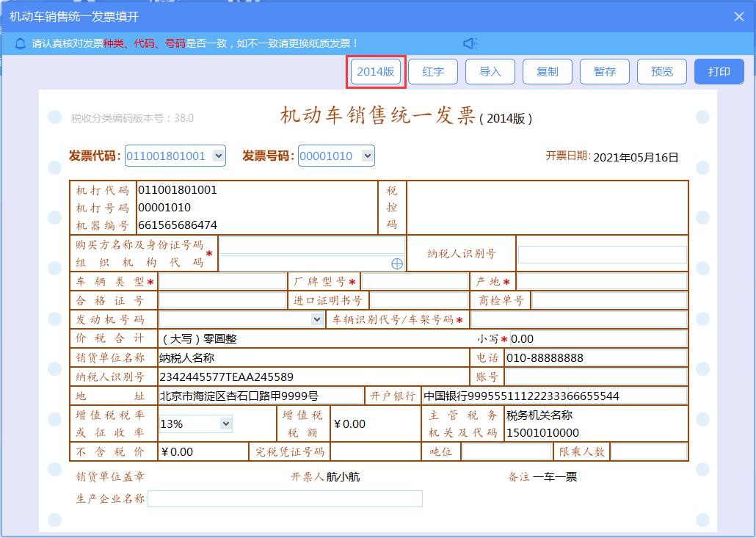Change the 13% VAT rate dropdown
Image resolution: width=756 pixels, height=538 pixels.
point(225,424)
